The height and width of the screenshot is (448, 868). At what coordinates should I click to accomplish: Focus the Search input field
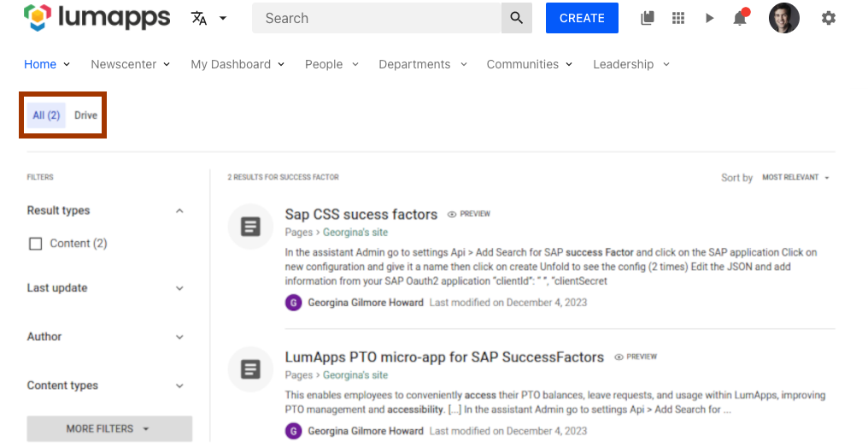pos(377,18)
